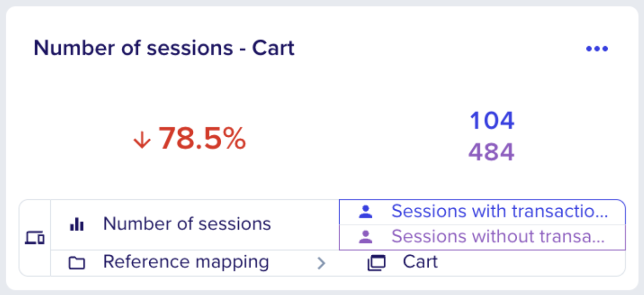This screenshot has height=295, width=644.
Task: Click the 78.5% decrease value
Action: [202, 139]
